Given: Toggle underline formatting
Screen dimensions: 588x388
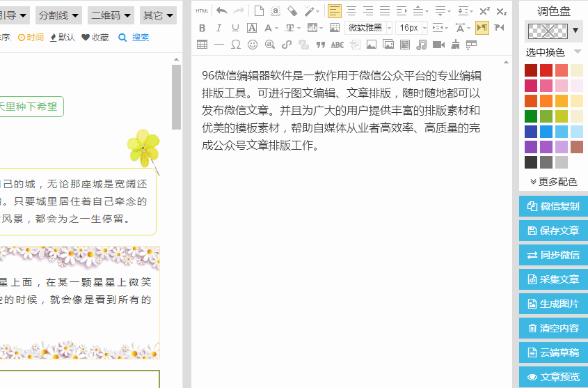Looking at the screenshot, I should pyautogui.click(x=235, y=28).
